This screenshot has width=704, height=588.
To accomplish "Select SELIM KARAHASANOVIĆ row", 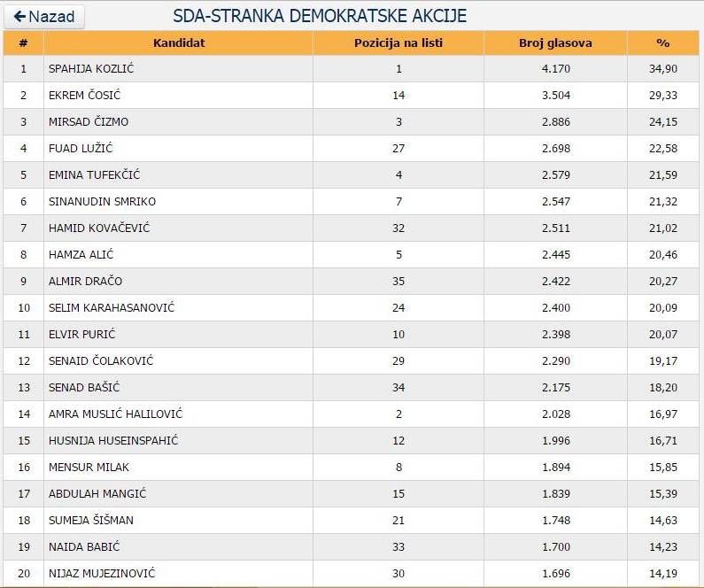I will pos(112,307).
